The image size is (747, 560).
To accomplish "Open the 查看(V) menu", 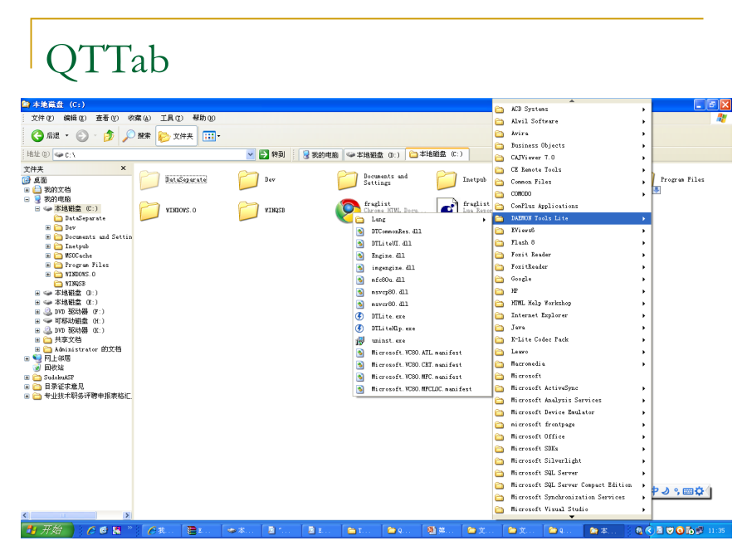I will [x=107, y=118].
